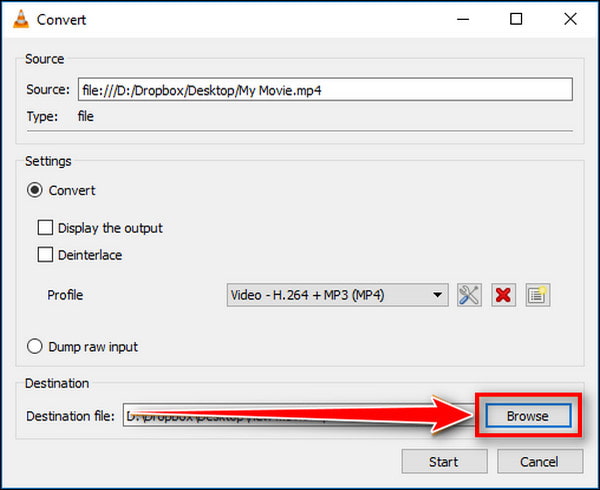Image resolution: width=600 pixels, height=490 pixels.
Task: Enable the Deinterlace checkbox
Action: click(x=45, y=255)
